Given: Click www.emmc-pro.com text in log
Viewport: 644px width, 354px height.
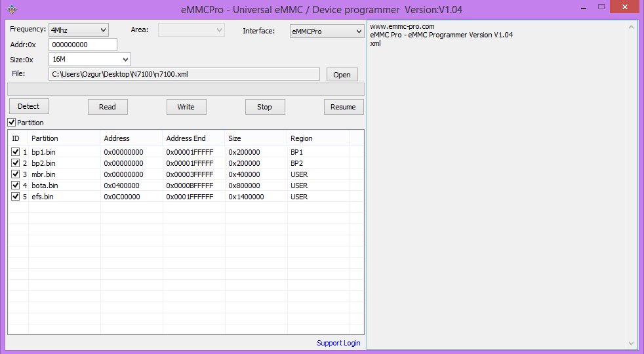Looking at the screenshot, I should point(403,26).
